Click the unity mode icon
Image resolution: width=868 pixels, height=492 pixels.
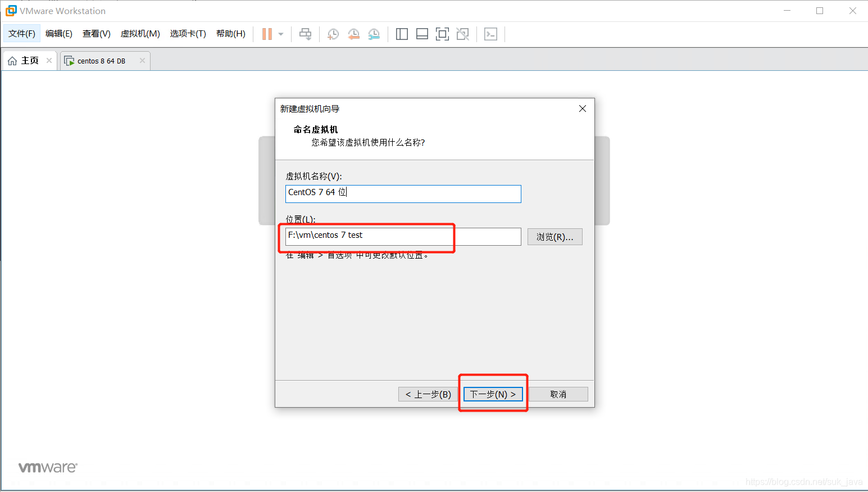(462, 34)
